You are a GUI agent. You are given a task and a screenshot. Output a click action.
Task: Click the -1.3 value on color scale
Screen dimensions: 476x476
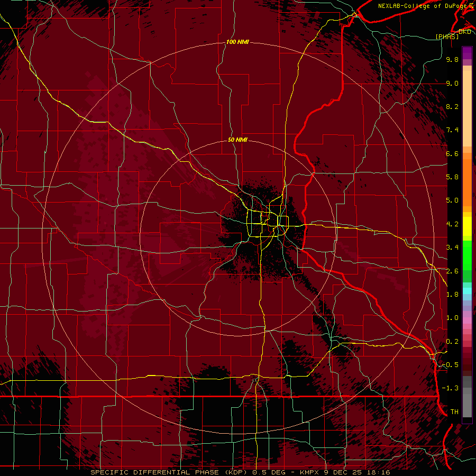(451, 388)
